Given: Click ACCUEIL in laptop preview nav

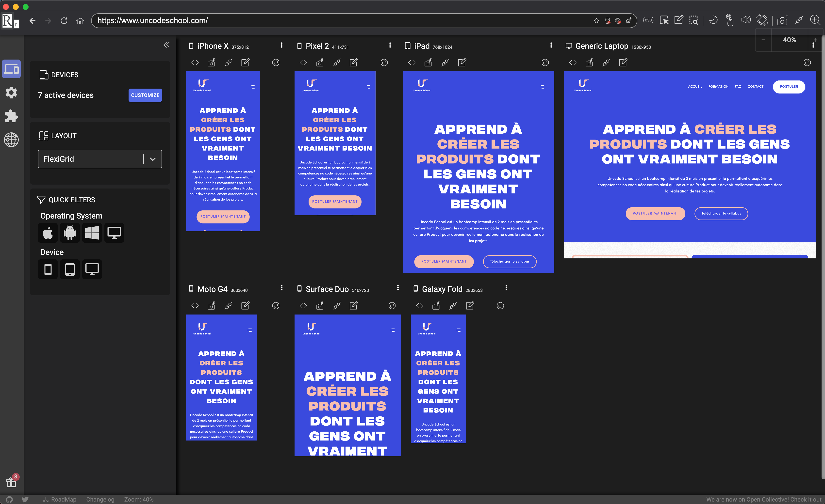Looking at the screenshot, I should click(x=695, y=87).
